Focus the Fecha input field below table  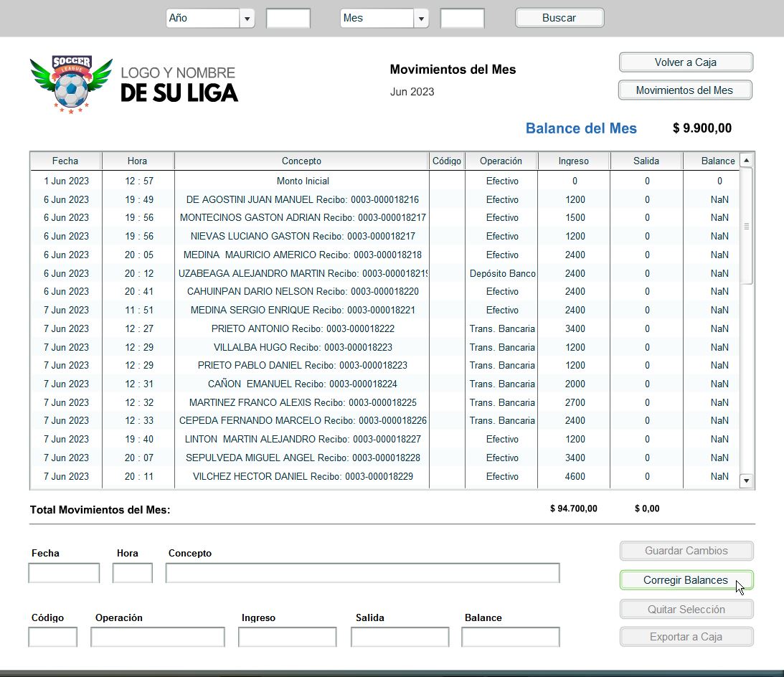click(x=64, y=573)
